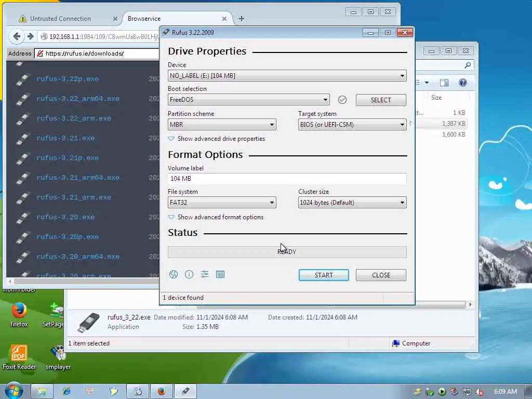Select the 1,600 KB file row in Explorer
Viewport: 532px width, 399px height.
coord(442,135)
